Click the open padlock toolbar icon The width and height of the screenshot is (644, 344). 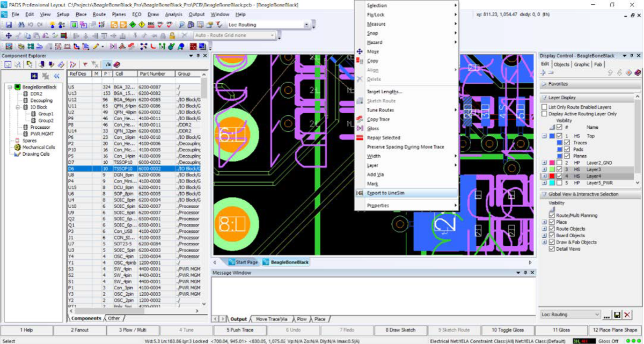tap(172, 35)
